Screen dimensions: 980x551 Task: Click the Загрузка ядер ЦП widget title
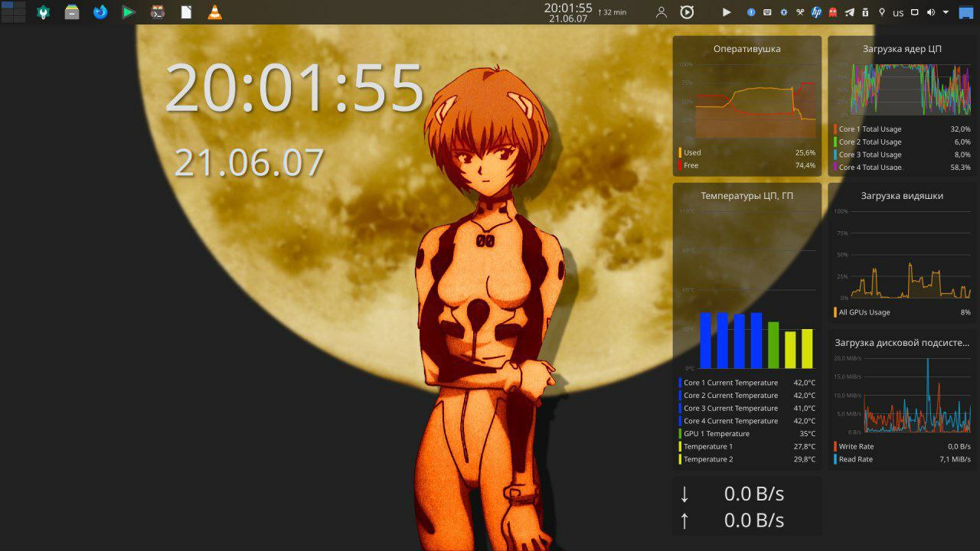(x=903, y=49)
